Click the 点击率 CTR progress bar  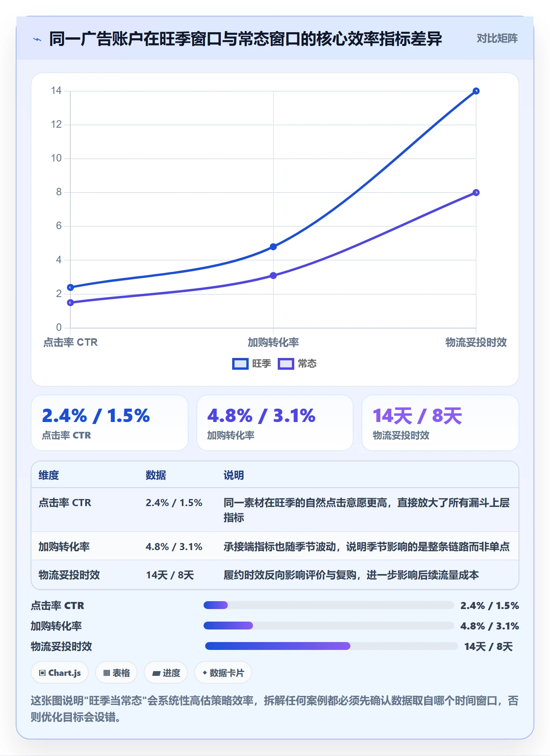pyautogui.click(x=329, y=605)
